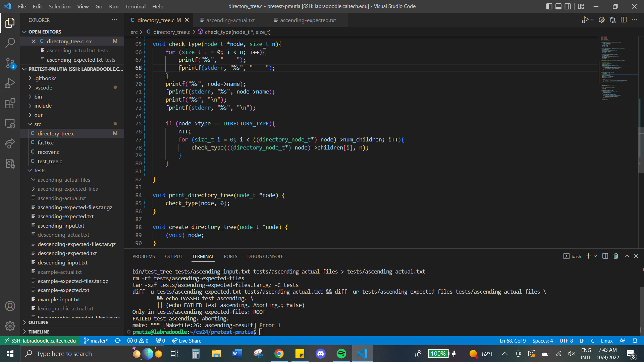
Task: Collapse the tests folder
Action: 40,170
